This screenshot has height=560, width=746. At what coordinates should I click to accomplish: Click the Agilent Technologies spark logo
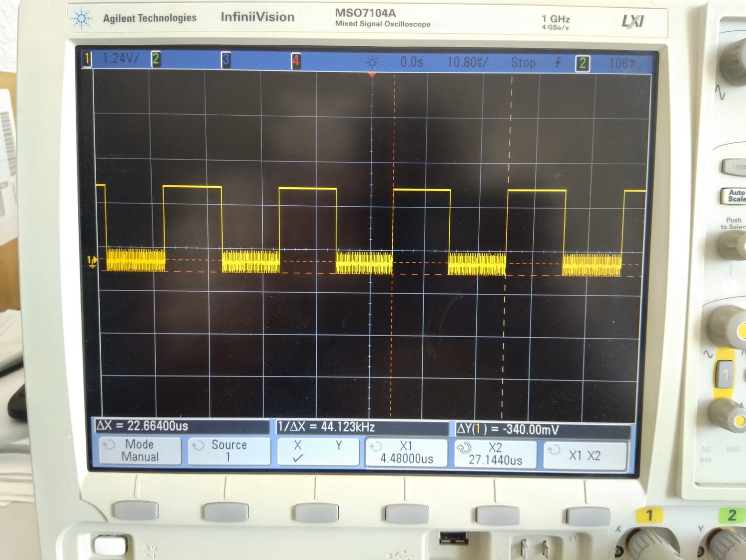[81, 19]
